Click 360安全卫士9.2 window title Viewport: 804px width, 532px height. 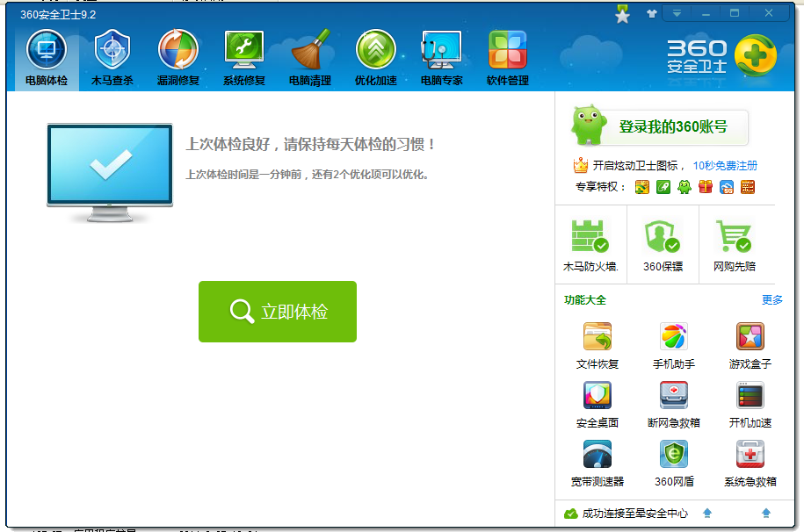pos(58,14)
